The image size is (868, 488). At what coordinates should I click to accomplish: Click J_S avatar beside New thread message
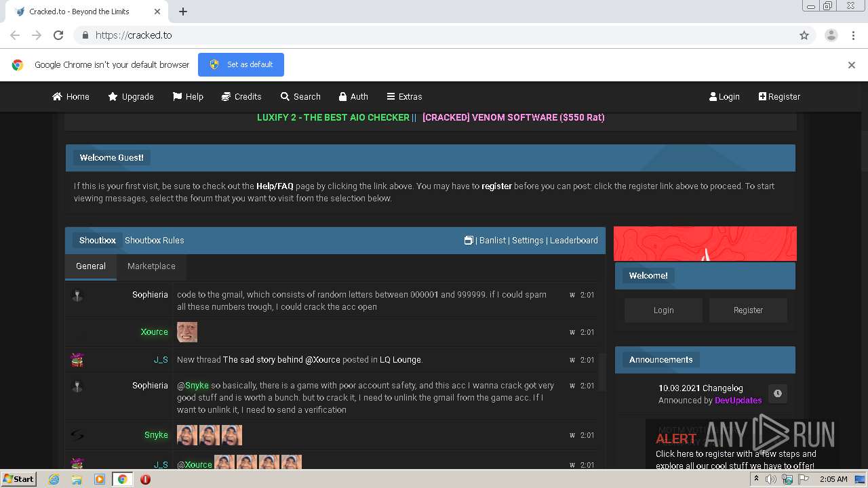coord(77,360)
